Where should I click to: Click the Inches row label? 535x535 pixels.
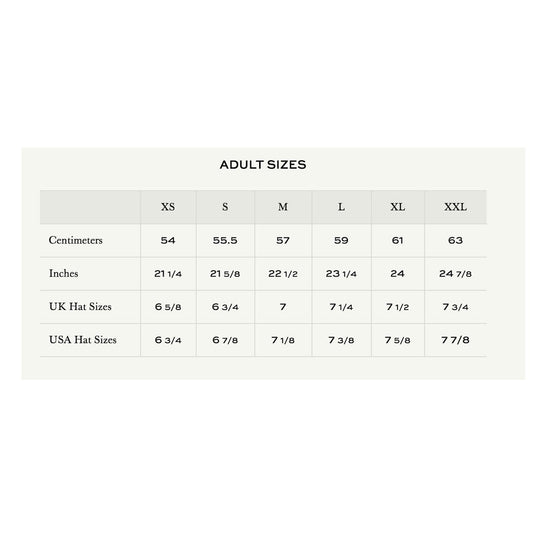click(x=63, y=273)
